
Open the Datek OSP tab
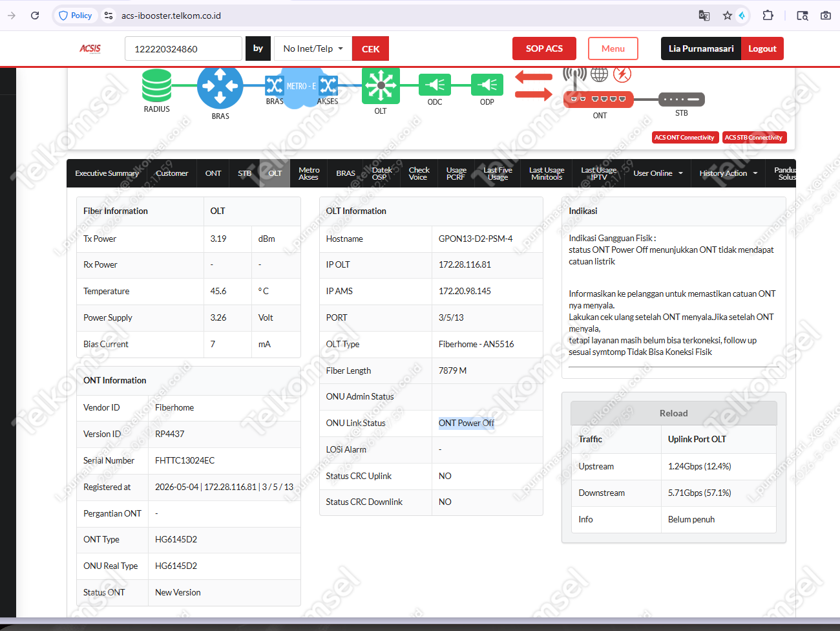381,173
